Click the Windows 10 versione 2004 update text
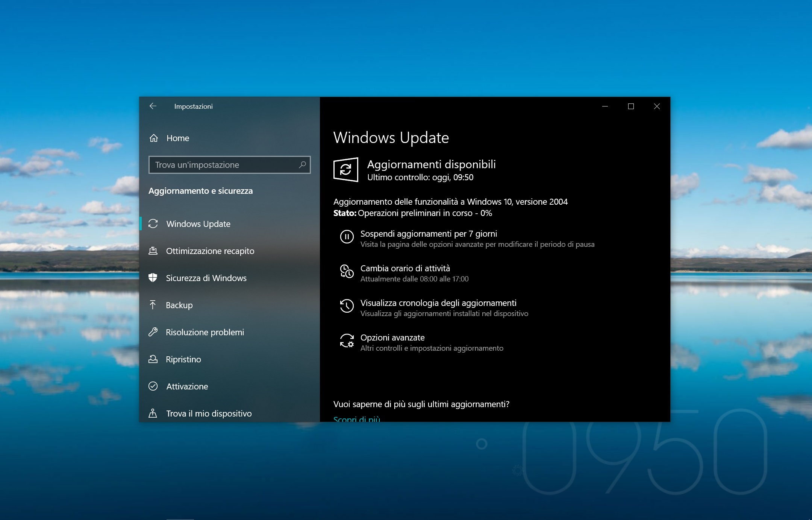The width and height of the screenshot is (812, 520). click(x=450, y=202)
